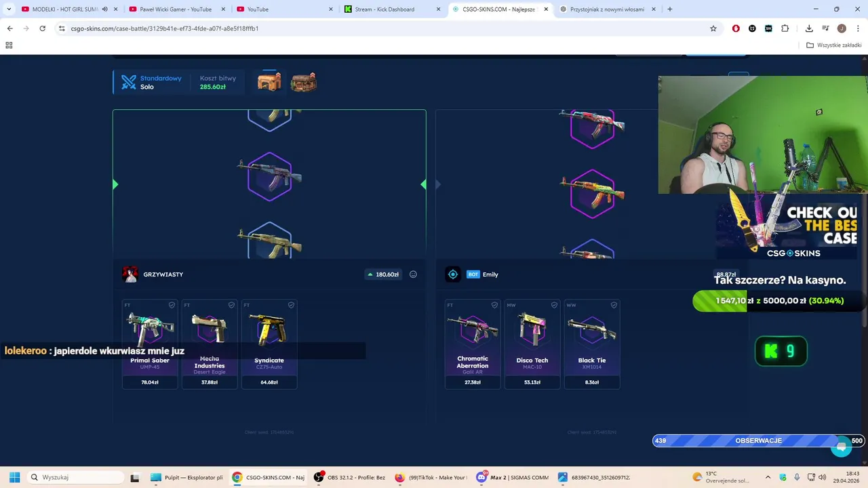Image resolution: width=868 pixels, height=488 pixels.
Task: Click the shield check on Mecha Industries card
Action: coord(231,305)
